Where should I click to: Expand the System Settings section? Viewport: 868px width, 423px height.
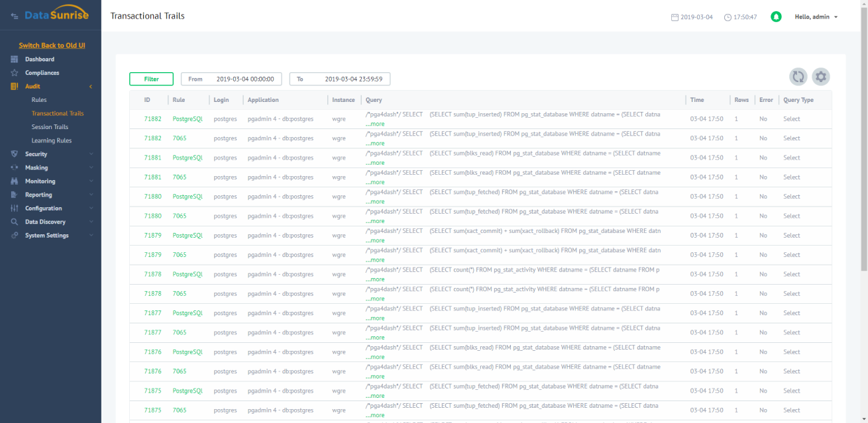point(46,235)
